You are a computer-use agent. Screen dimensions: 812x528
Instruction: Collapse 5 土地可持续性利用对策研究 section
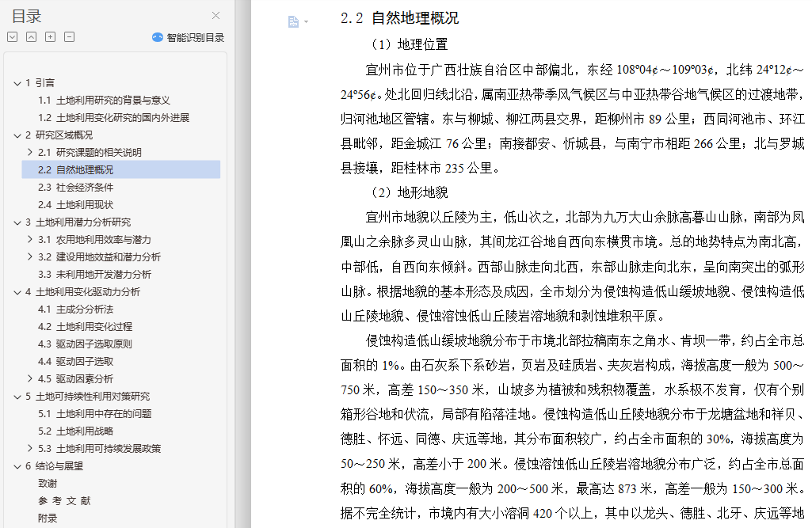click(x=17, y=397)
